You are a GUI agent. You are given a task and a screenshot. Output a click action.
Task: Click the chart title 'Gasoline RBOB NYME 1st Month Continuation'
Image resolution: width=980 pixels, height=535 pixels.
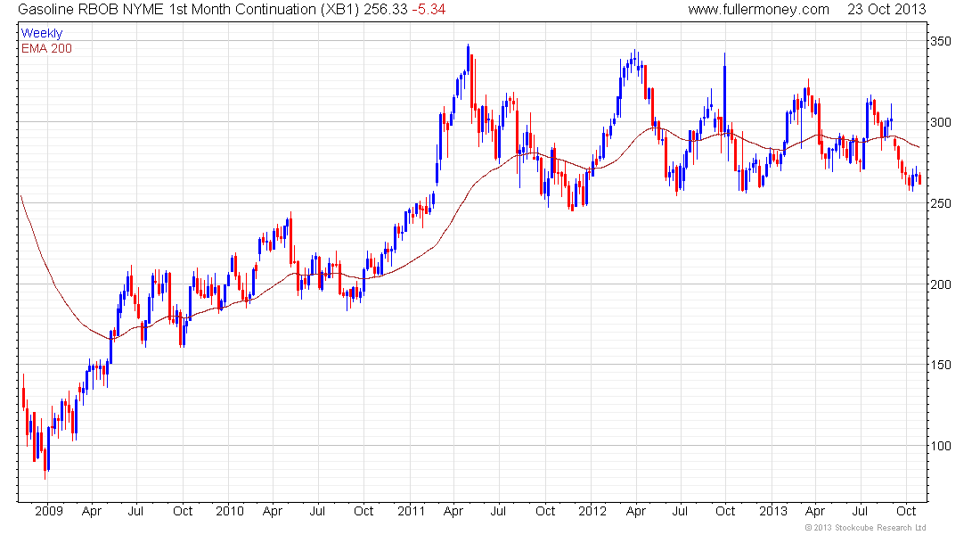[x=167, y=10]
